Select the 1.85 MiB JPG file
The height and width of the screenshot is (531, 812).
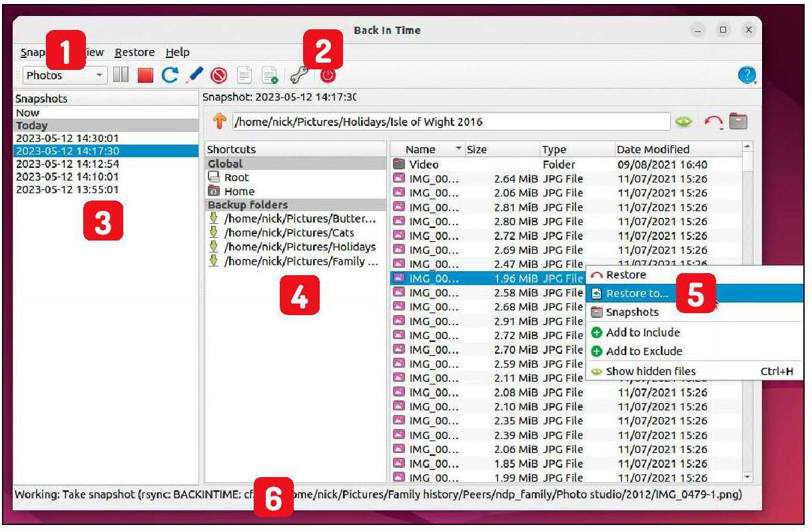pyautogui.click(x=566, y=464)
